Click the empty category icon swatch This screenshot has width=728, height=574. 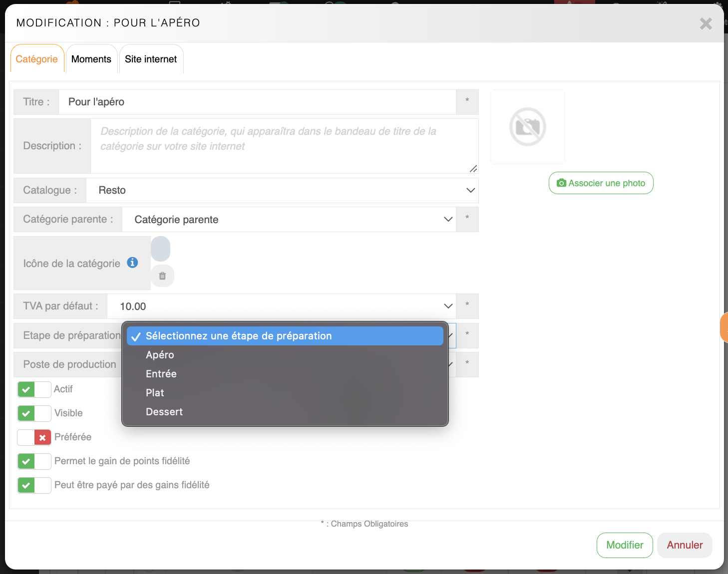coord(160,249)
